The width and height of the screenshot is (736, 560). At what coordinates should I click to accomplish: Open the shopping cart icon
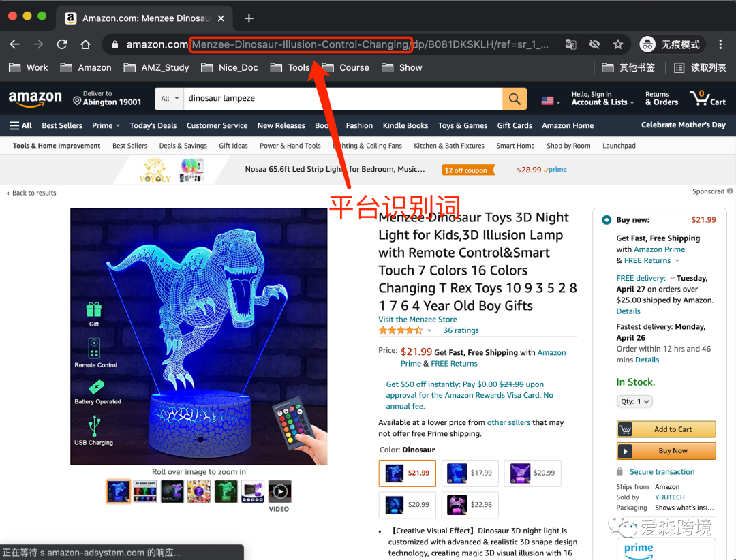[x=707, y=98]
